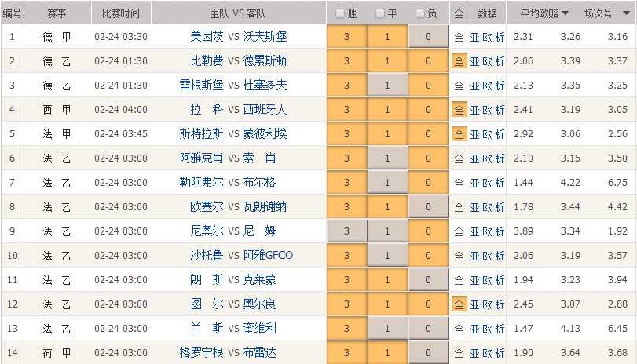Toggle draw option 1 for 雷根斯堡 match
This screenshot has height=364, width=637.
(x=387, y=86)
